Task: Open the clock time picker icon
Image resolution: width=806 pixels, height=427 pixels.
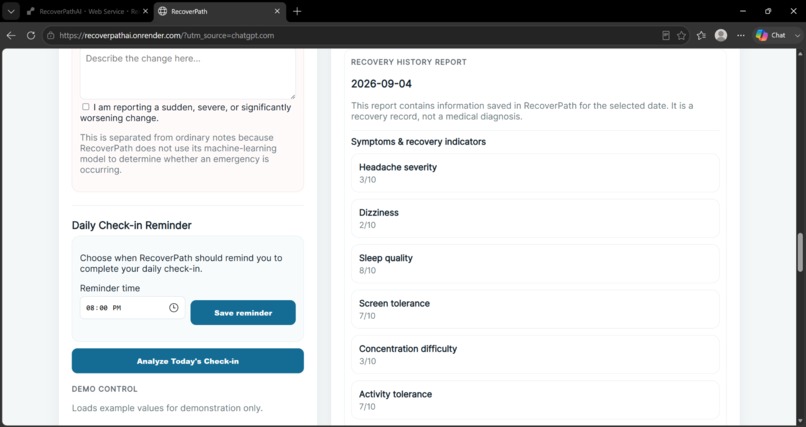Action: [174, 308]
